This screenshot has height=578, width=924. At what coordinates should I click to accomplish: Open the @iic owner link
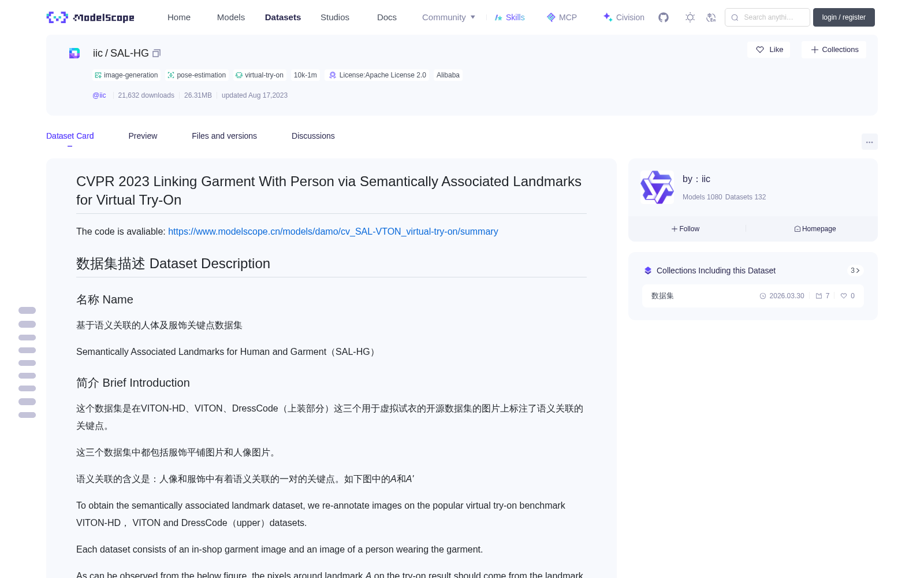tap(99, 95)
